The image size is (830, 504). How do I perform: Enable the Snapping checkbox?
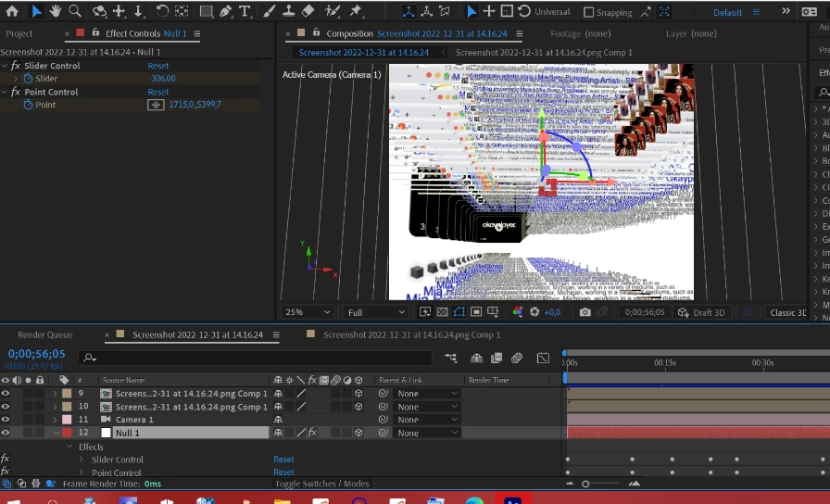[588, 12]
